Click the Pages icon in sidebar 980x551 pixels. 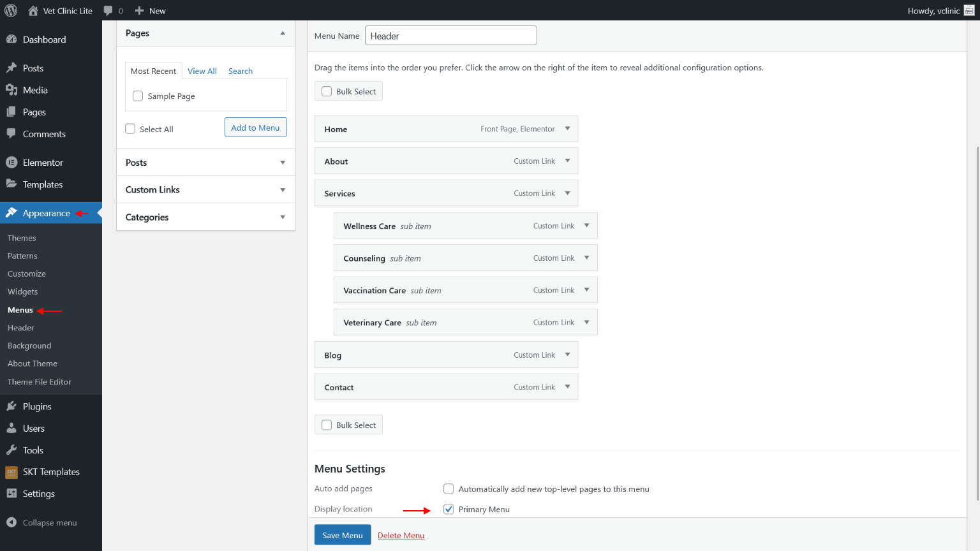coord(11,112)
